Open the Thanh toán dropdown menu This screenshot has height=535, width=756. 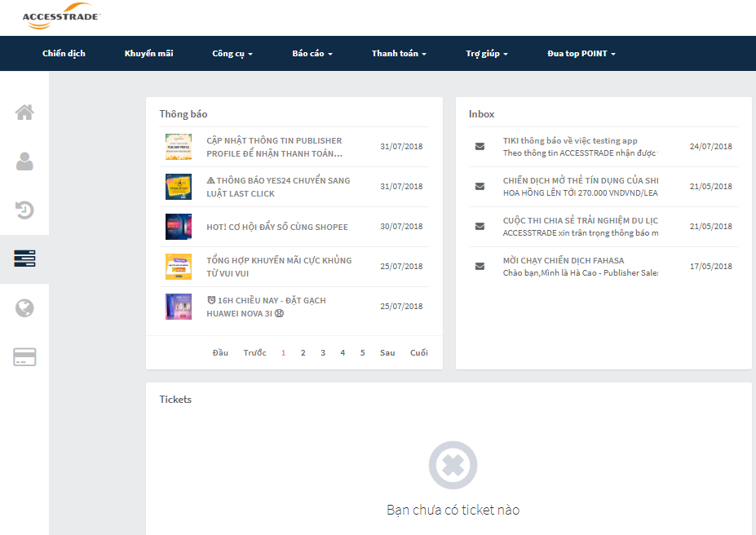tap(399, 54)
